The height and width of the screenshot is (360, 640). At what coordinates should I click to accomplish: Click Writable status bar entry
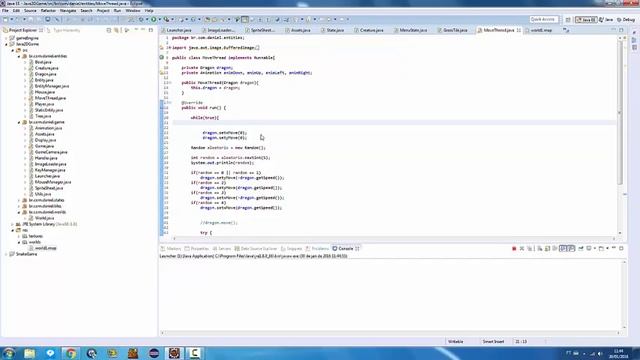tap(456, 342)
